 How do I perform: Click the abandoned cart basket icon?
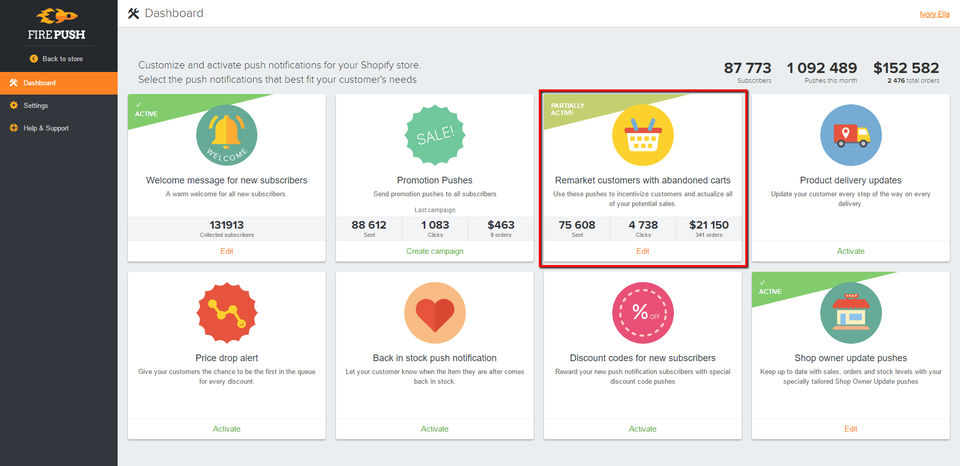tap(643, 135)
